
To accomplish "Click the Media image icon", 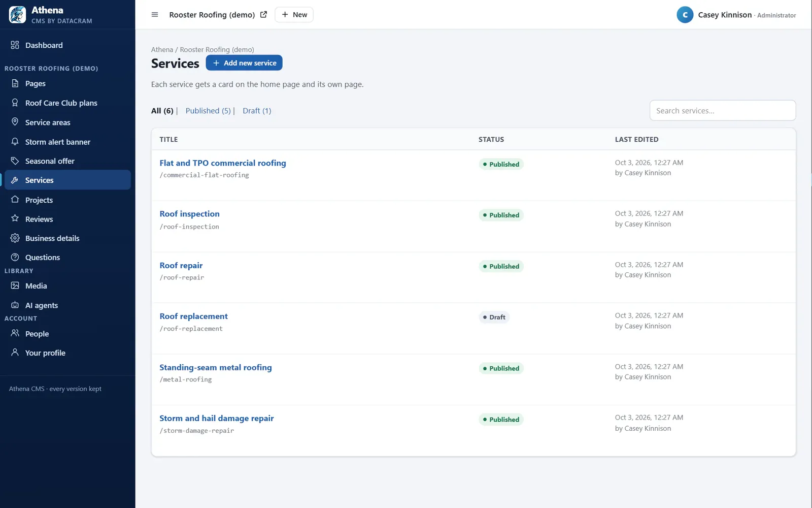I will coord(15,285).
